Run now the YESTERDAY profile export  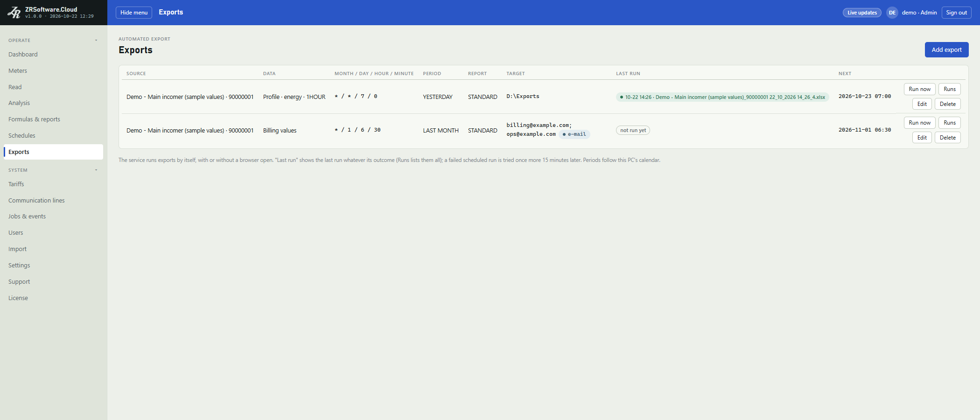click(919, 89)
